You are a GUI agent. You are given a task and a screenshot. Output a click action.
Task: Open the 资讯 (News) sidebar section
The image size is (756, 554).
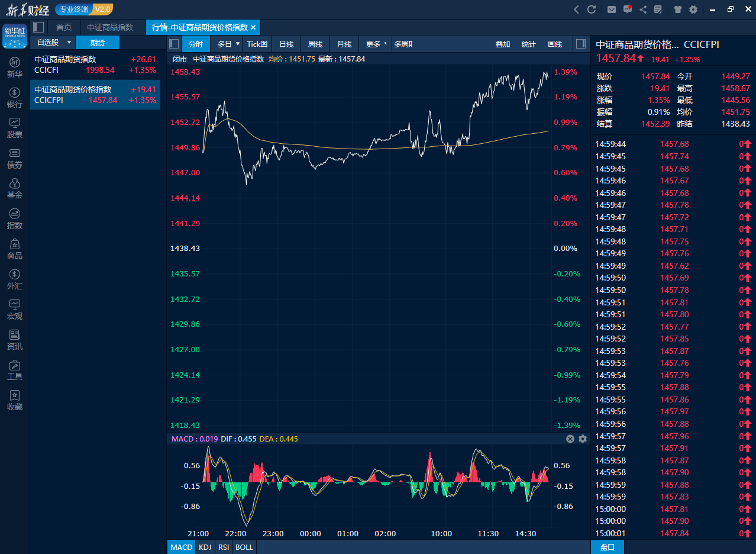click(x=14, y=340)
